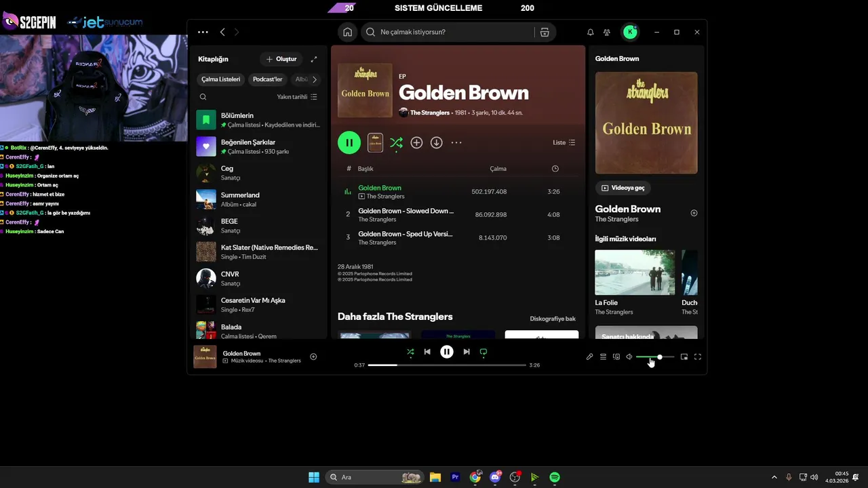Open the Spotify taskbar icon
Image resolution: width=868 pixels, height=488 pixels.
point(555,477)
